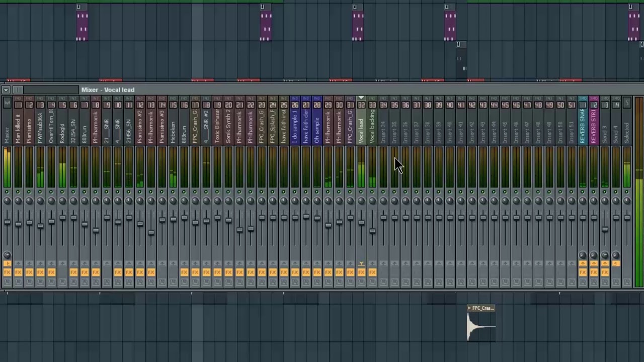The image size is (644, 362).
Task: Click the FX button on Hoboken's neighbor 808run track 16
Action: [184, 272]
